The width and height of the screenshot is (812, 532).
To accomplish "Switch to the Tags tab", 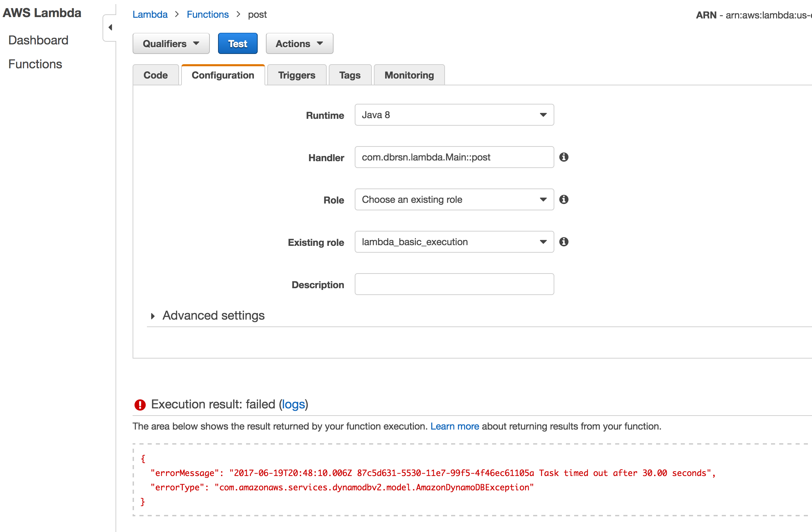I will coord(350,75).
